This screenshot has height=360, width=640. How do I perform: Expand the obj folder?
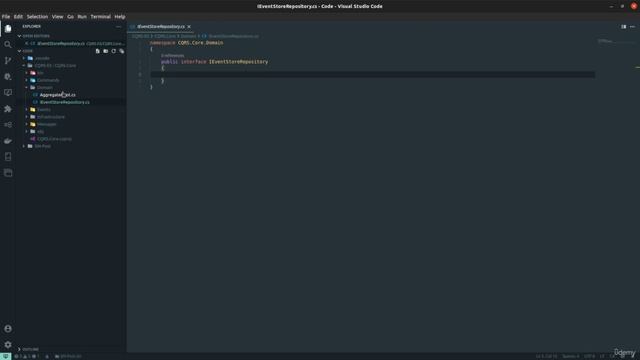(x=40, y=131)
